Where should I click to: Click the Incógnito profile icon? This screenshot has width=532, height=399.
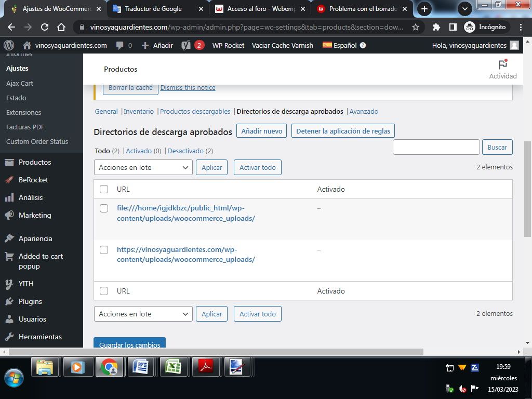pyautogui.click(x=470, y=27)
